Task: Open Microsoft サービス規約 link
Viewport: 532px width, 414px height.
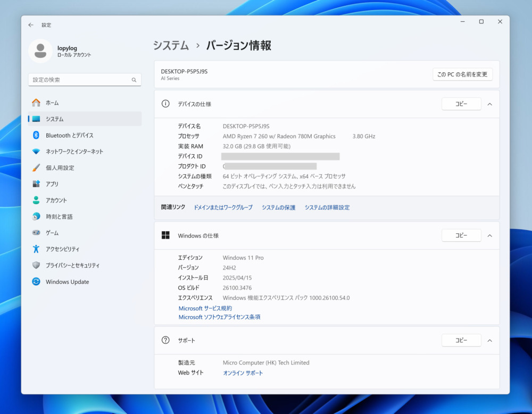Action: click(x=205, y=308)
